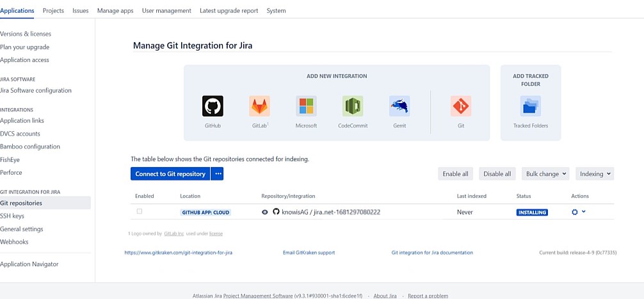Click the Status column header
Image resolution: width=644 pixels, height=299 pixels.
[x=524, y=197]
